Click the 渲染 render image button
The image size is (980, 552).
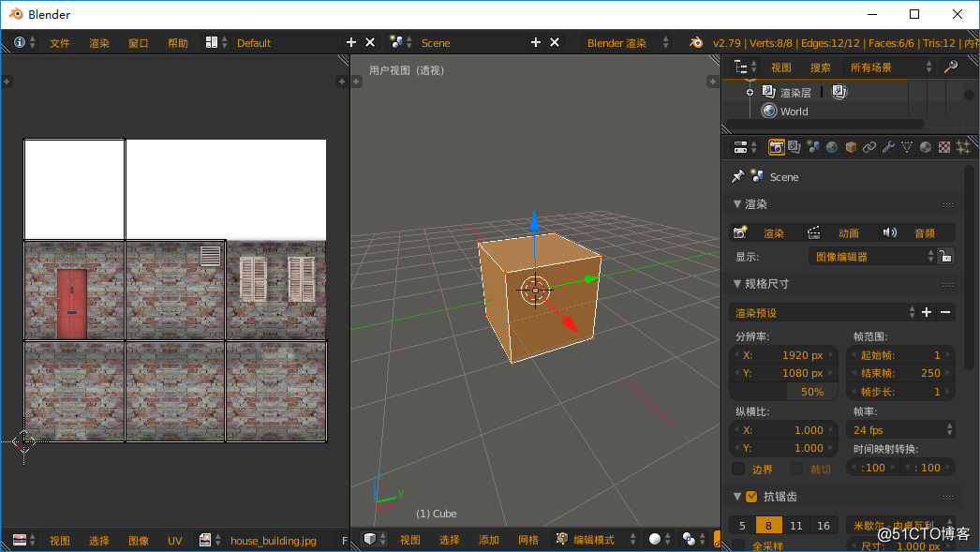[766, 232]
